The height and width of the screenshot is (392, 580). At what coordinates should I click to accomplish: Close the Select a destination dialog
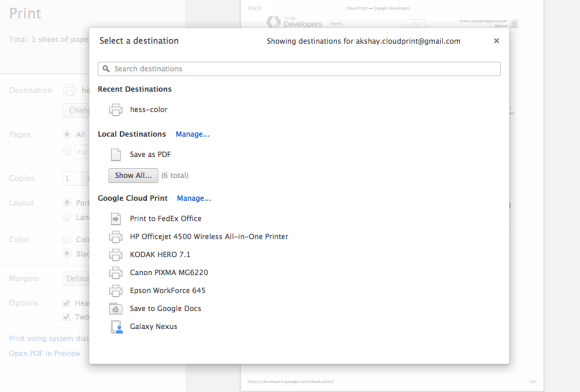(x=496, y=41)
